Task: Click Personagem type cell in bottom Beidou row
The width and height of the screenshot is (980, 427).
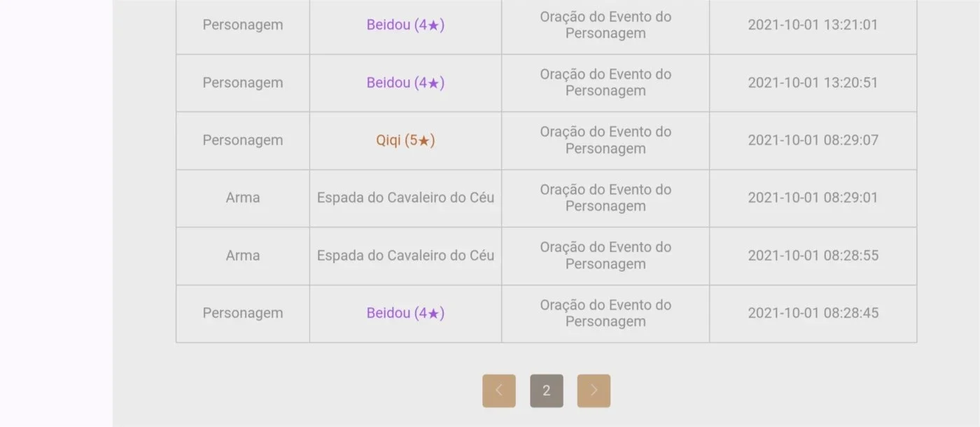Action: point(243,313)
